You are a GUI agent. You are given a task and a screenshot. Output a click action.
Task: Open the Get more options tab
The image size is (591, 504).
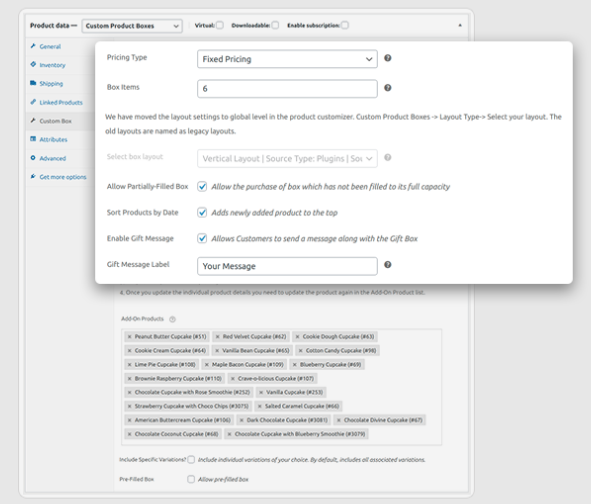(63, 177)
